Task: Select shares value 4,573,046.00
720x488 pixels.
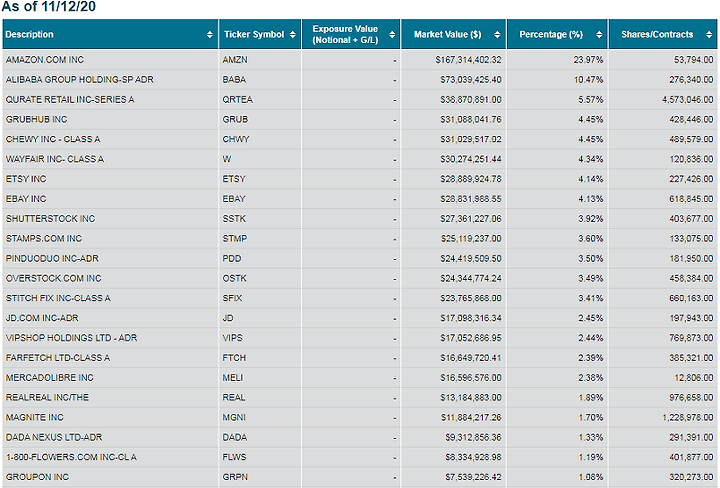Action: tap(687, 100)
